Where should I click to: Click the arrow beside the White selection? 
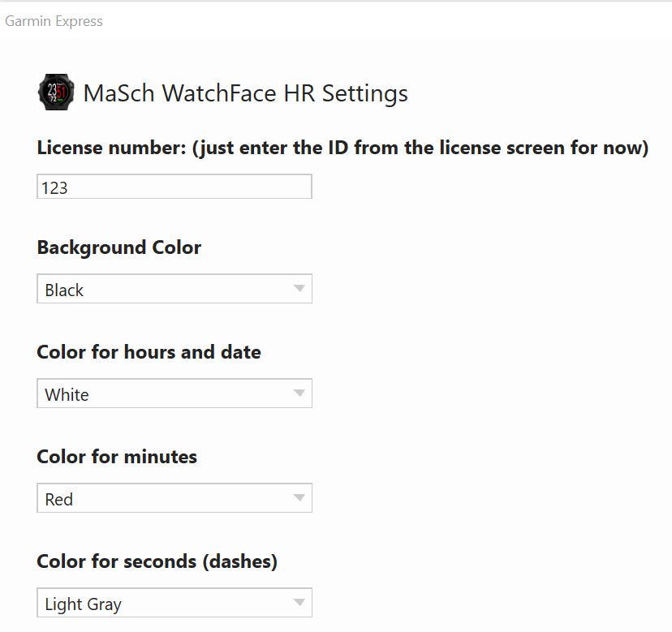pos(299,393)
